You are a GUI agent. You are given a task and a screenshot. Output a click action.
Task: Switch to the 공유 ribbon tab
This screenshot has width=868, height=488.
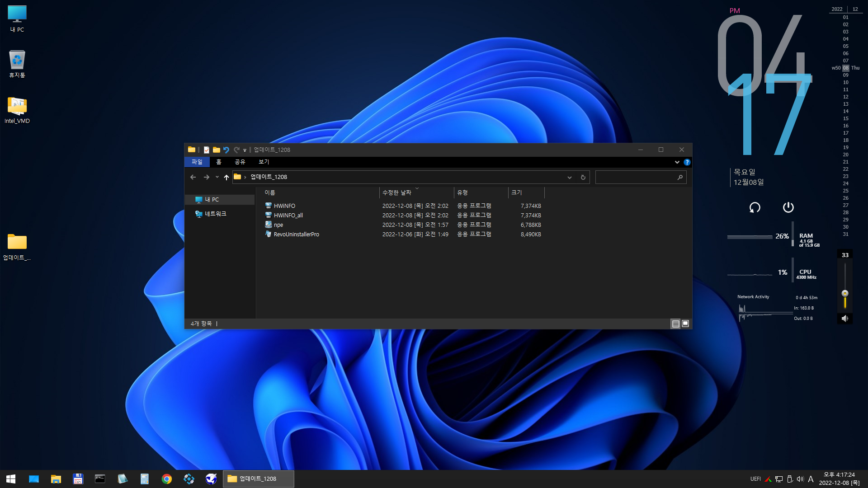click(240, 162)
